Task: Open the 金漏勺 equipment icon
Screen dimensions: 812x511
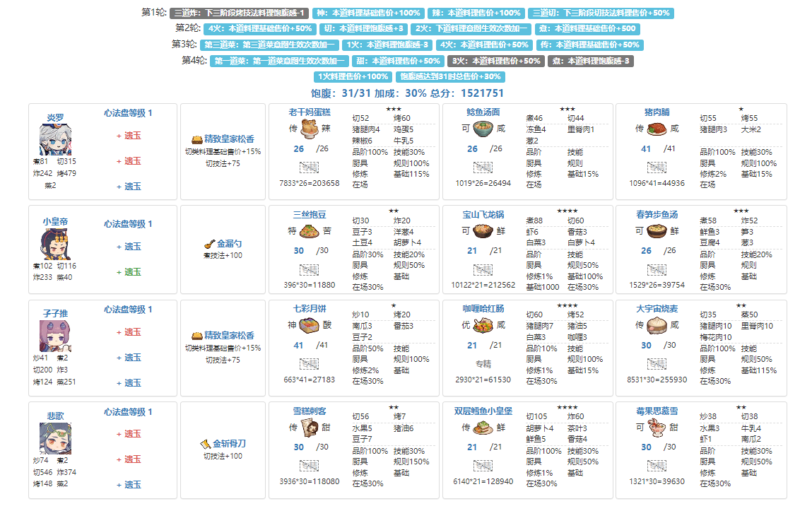Action: click(211, 244)
